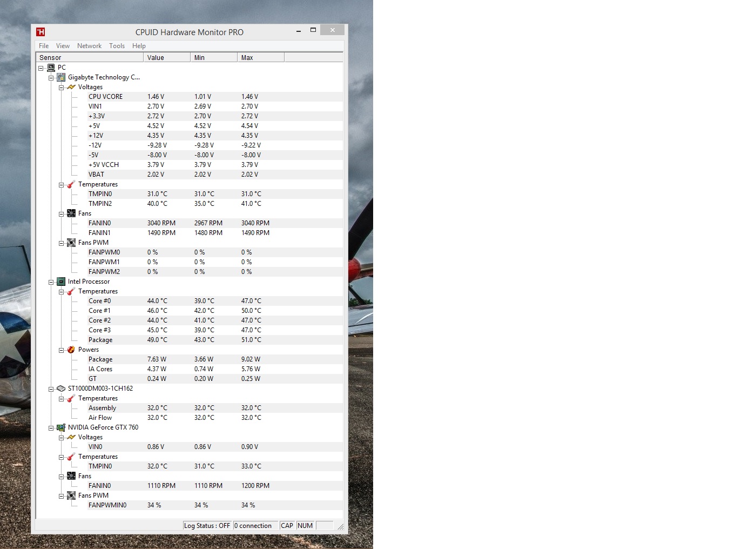
Task: Click the motherboard Fans icon
Action: pos(71,213)
